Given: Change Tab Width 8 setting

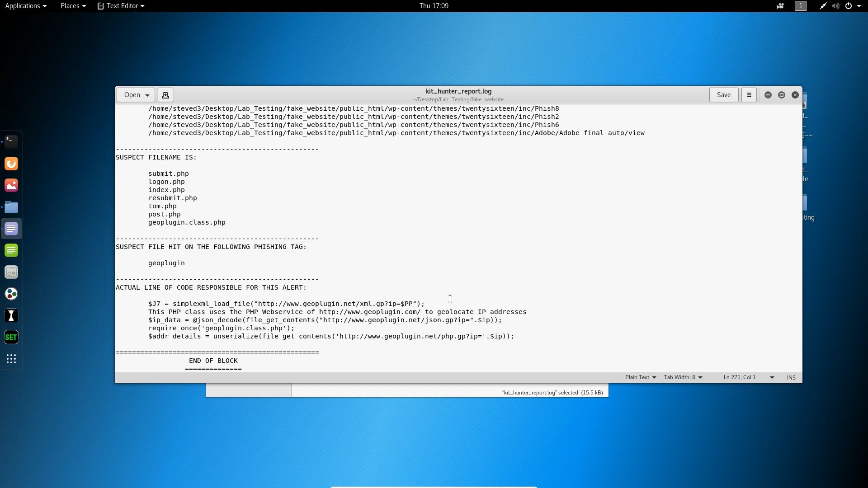Looking at the screenshot, I should coord(683,377).
